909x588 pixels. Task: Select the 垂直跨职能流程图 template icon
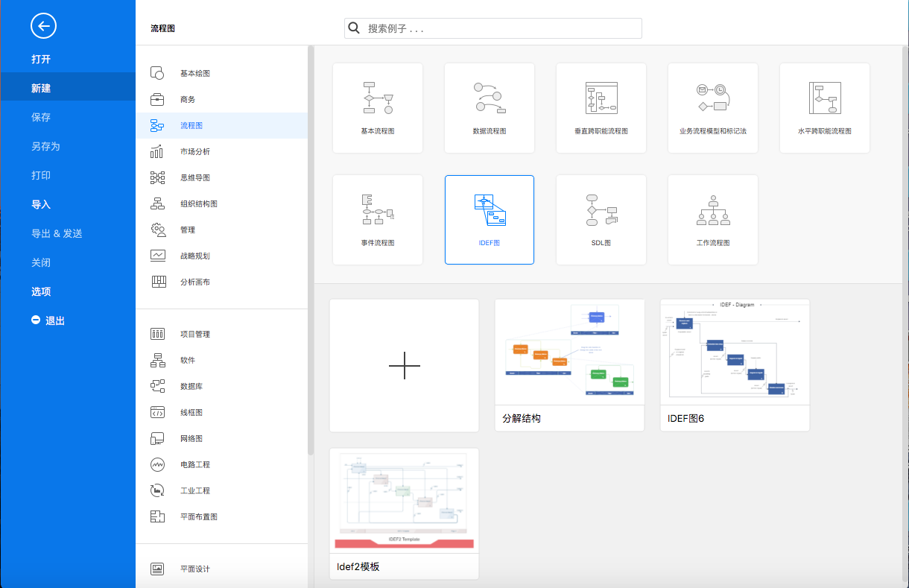(601, 98)
